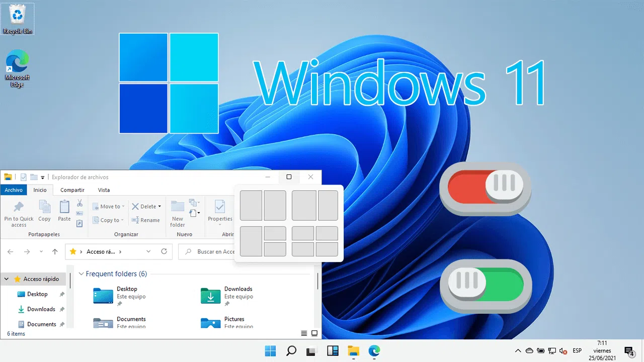Image resolution: width=644 pixels, height=362 pixels.
Task: Click the quick-access toolbar new folder icon
Action: pyautogui.click(x=34, y=177)
